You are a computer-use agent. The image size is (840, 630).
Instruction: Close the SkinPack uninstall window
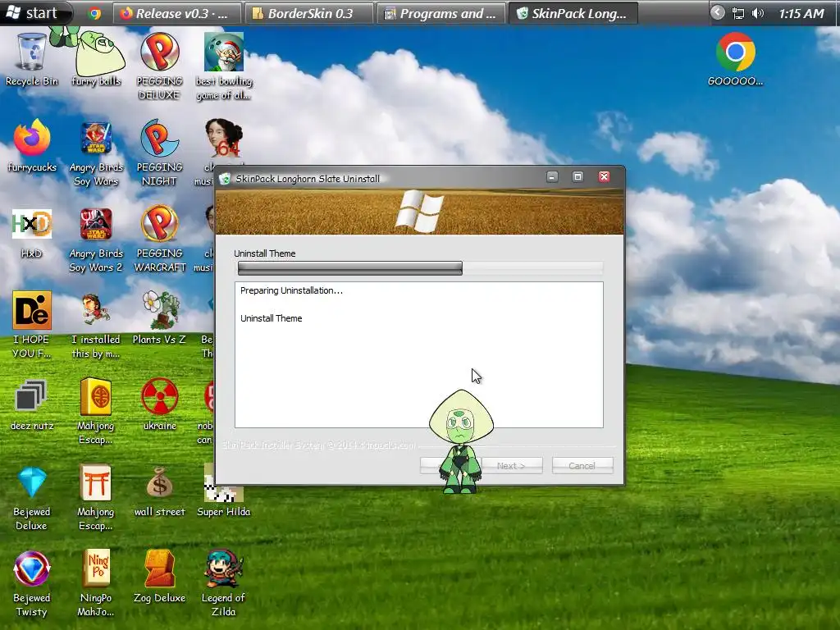(604, 177)
